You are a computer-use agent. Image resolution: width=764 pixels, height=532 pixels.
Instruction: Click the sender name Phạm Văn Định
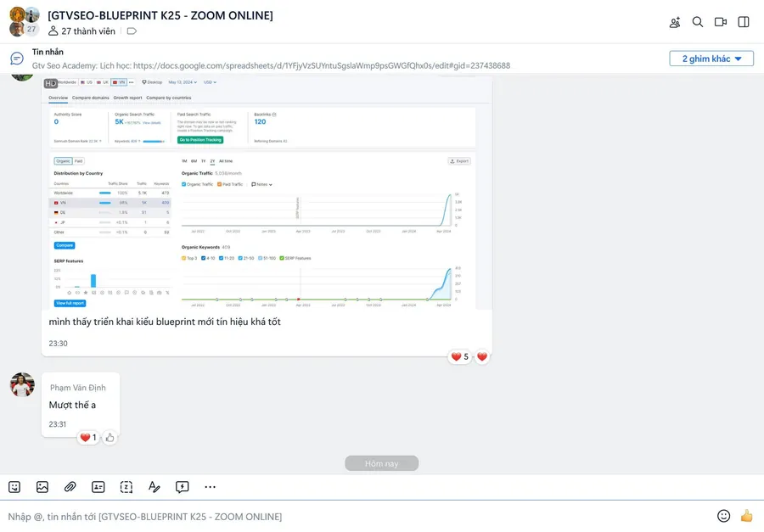point(78,388)
